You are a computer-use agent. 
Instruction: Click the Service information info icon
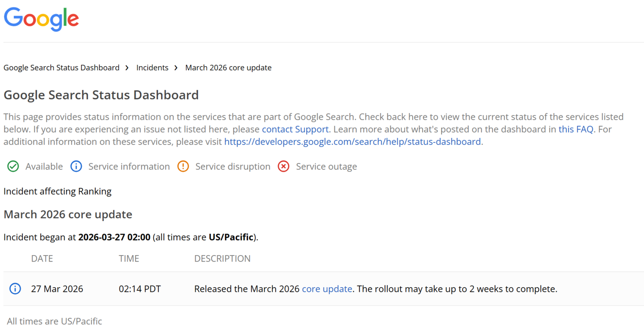click(76, 166)
